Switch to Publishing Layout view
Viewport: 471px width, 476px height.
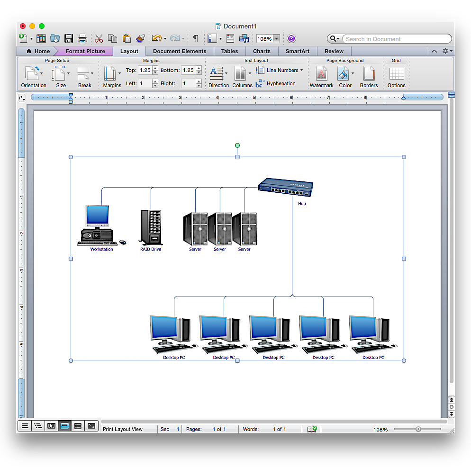(x=51, y=426)
